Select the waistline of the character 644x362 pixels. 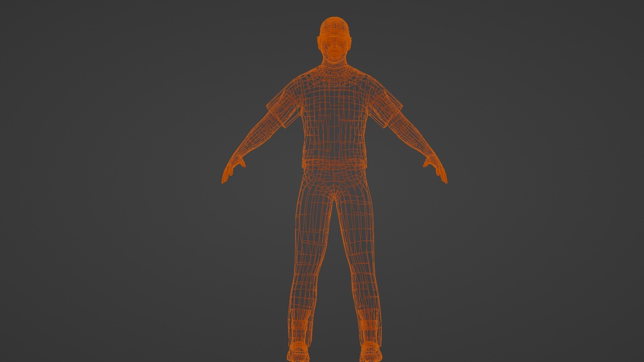pos(332,170)
